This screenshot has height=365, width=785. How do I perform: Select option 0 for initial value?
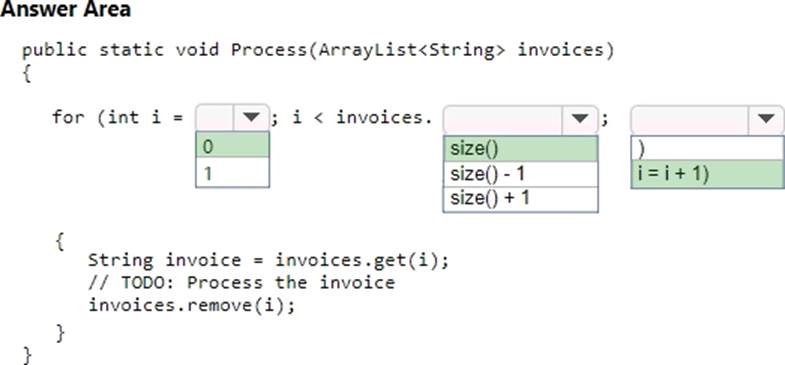[232, 147]
